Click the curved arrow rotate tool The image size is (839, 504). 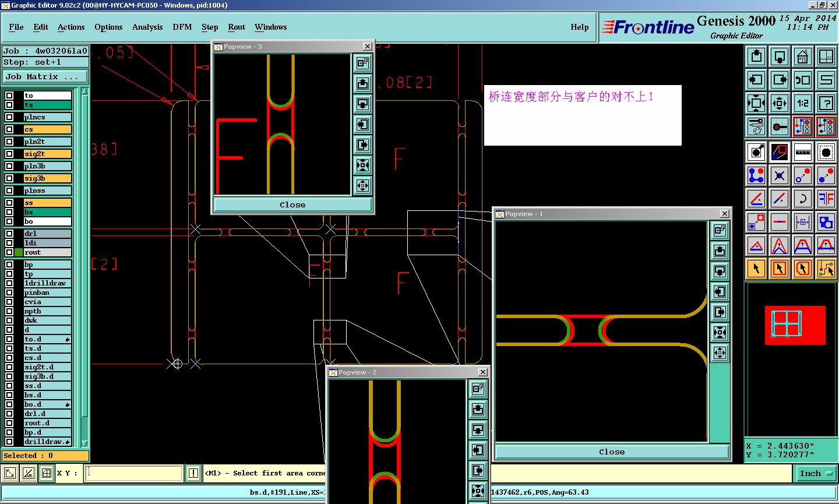point(803,199)
